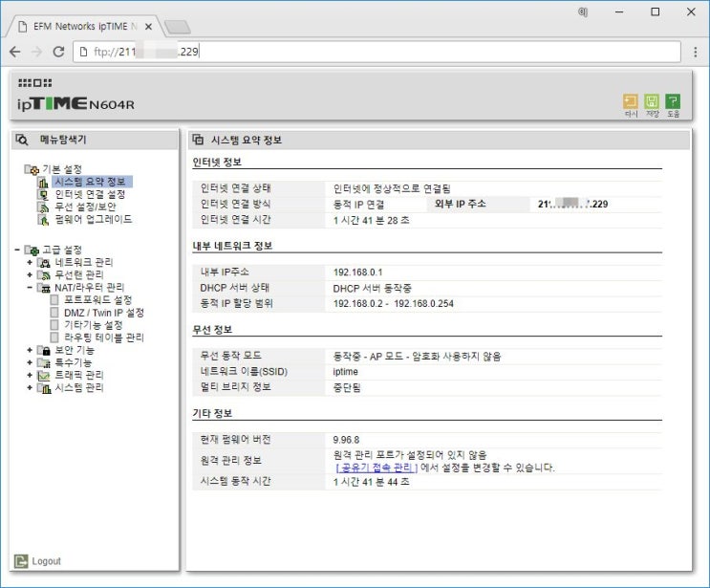Image resolution: width=710 pixels, height=588 pixels.
Task: Click the browser forward arrow button
Action: coord(36,52)
